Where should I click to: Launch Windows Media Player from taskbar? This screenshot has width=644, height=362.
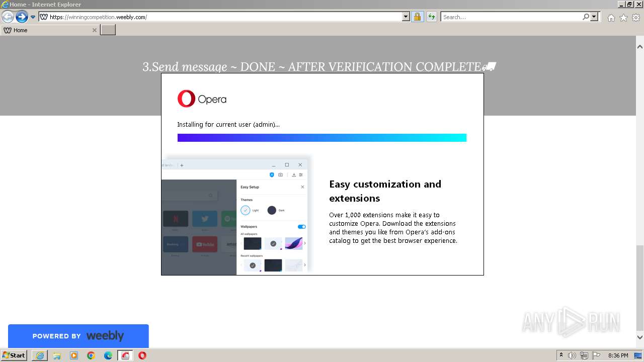tap(74, 355)
